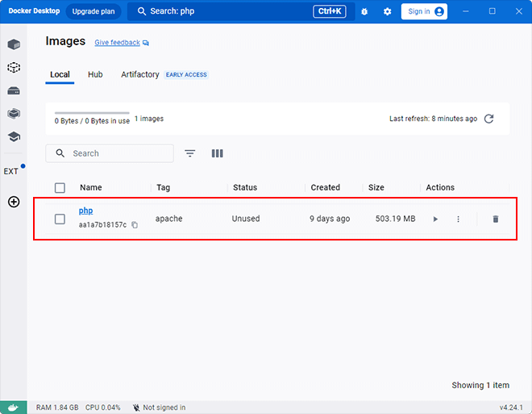
Task: Open more actions menu for php image
Action: (x=458, y=219)
